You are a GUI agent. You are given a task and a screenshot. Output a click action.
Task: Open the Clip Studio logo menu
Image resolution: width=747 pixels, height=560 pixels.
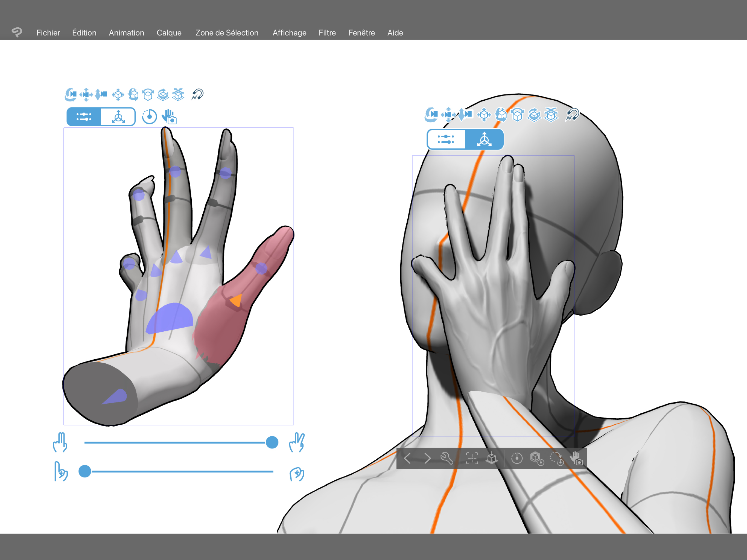(x=17, y=33)
